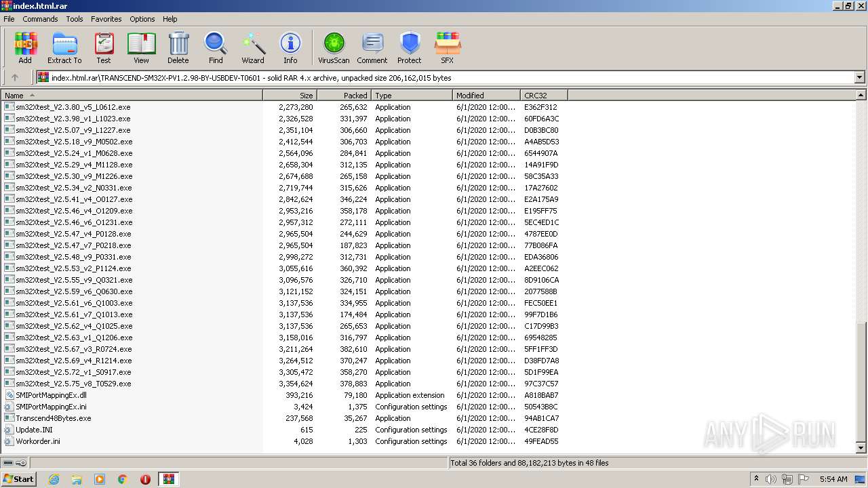Show archive Info
Image resolution: width=868 pixels, height=488 pixels.
290,47
